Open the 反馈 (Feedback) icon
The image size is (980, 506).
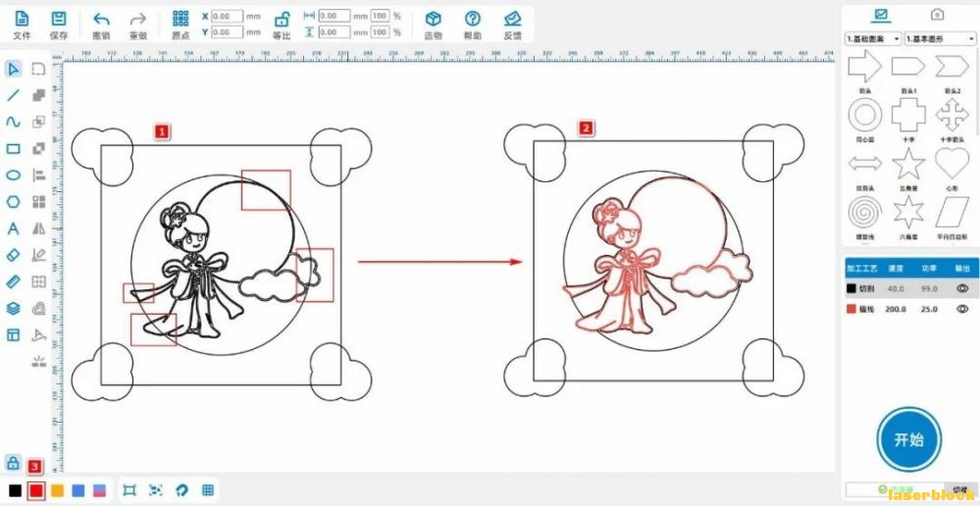pyautogui.click(x=512, y=19)
